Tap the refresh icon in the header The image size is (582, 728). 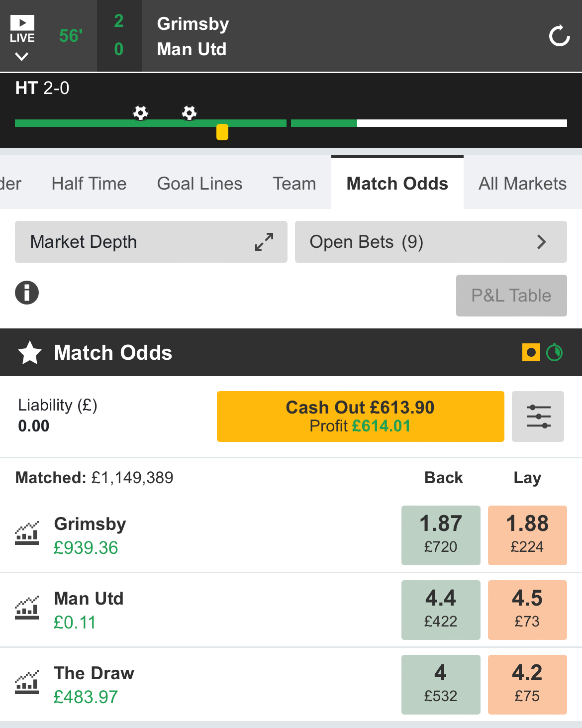(x=559, y=36)
